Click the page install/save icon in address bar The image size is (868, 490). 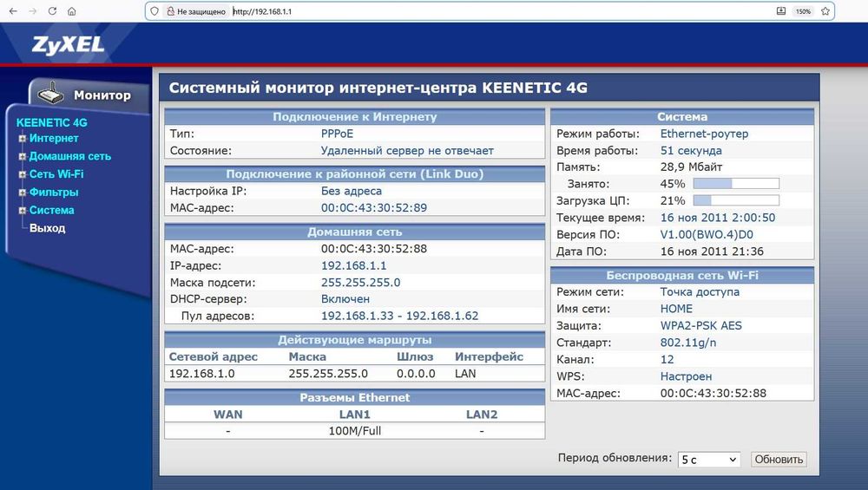tap(781, 11)
